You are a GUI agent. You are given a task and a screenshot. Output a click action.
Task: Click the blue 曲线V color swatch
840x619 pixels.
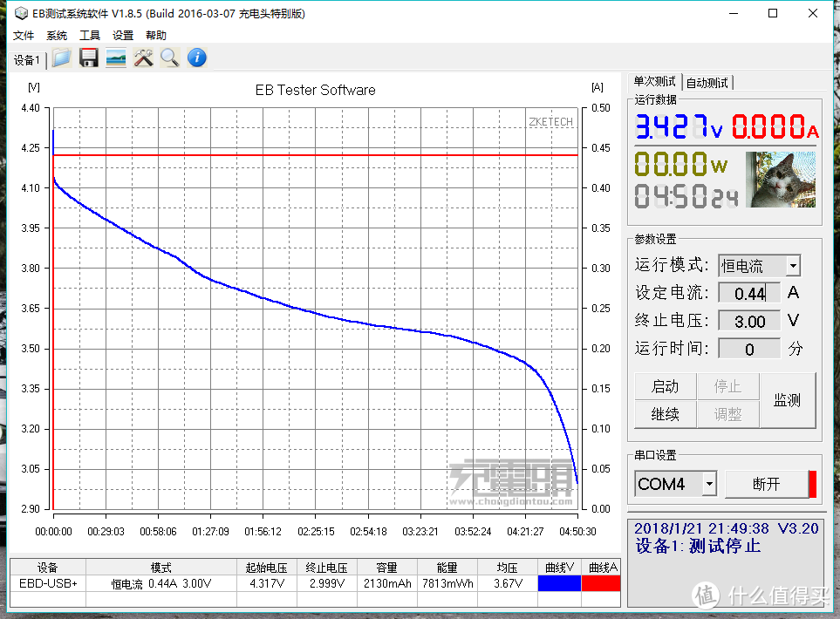[x=559, y=583]
